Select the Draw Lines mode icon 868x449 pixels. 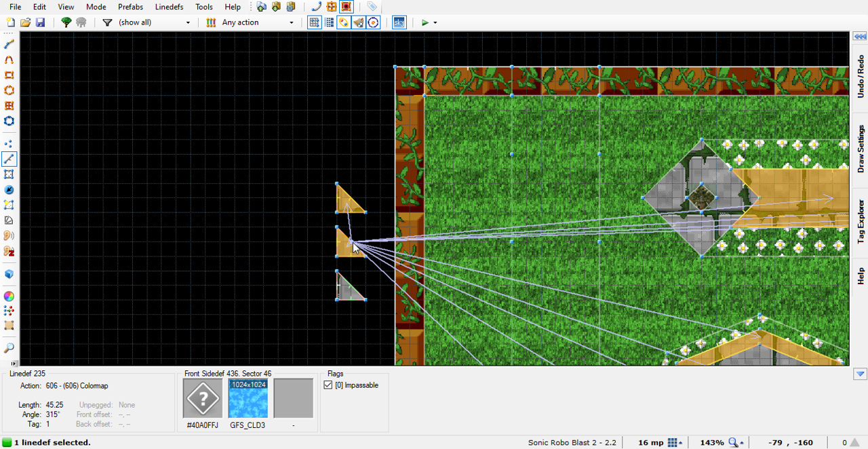click(9, 44)
